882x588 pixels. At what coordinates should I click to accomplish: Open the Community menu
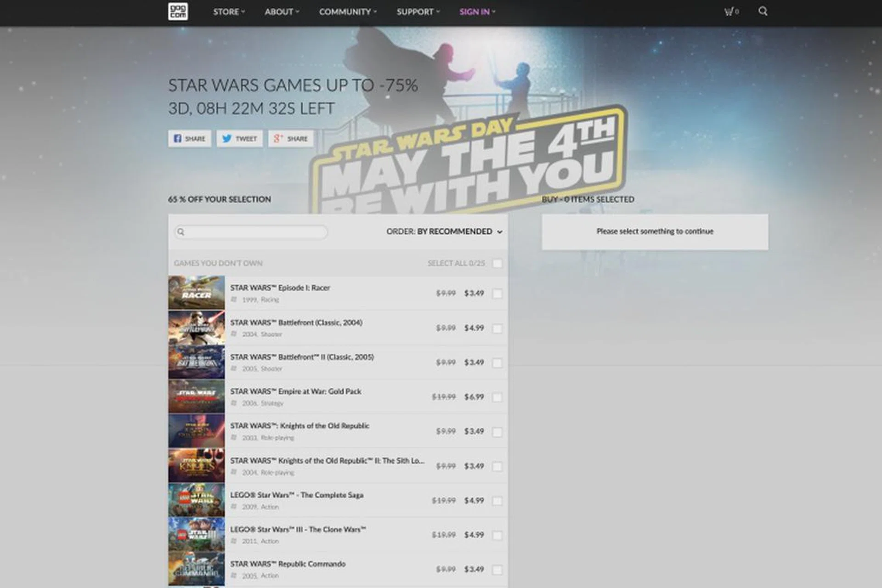347,12
